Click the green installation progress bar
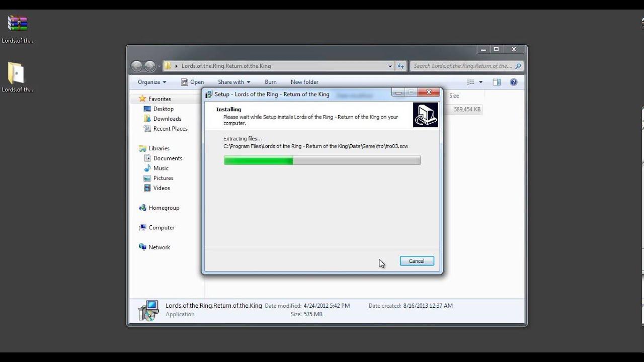Screen dimensions: 644x362 tap(322, 160)
